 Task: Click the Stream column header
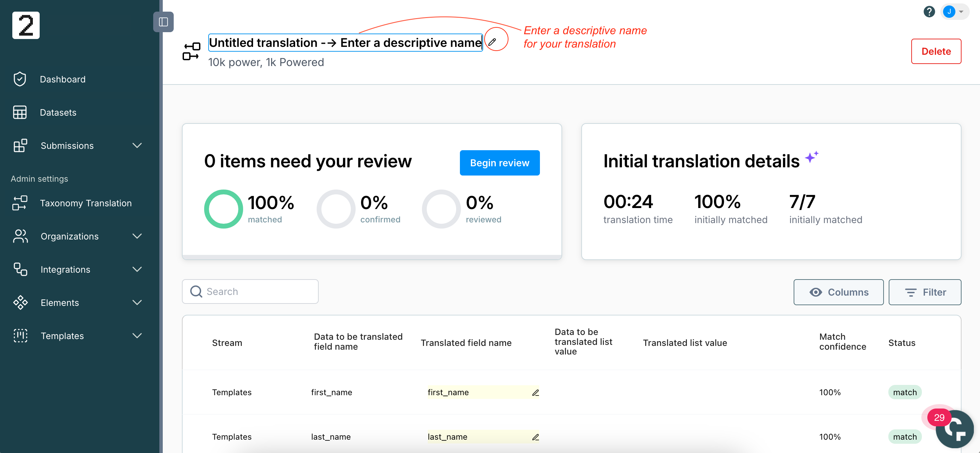pos(227,342)
